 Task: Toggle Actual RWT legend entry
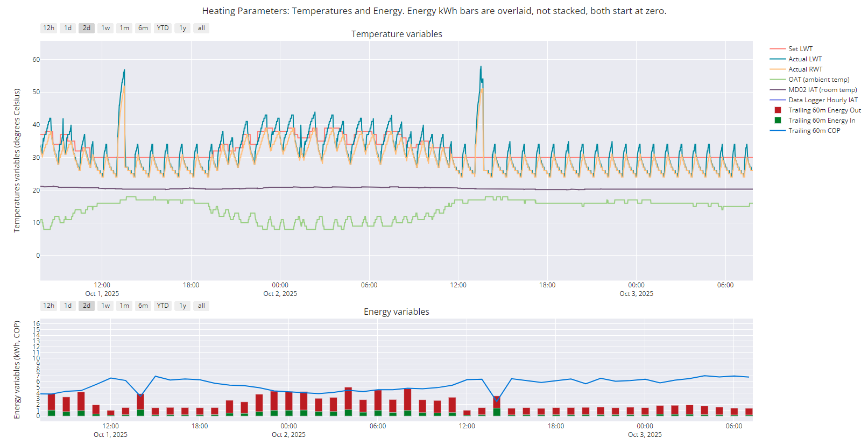[805, 69]
